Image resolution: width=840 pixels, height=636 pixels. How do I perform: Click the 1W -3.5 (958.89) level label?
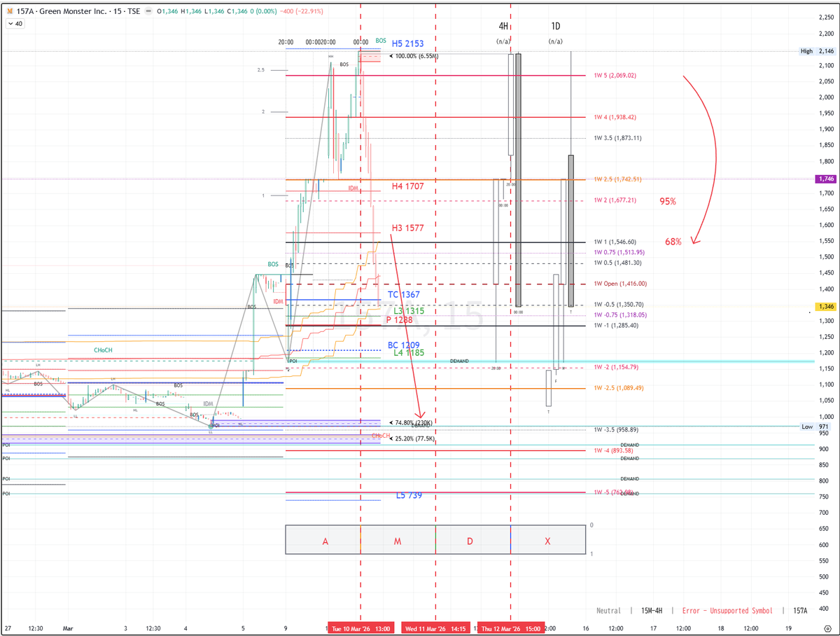(x=617, y=429)
